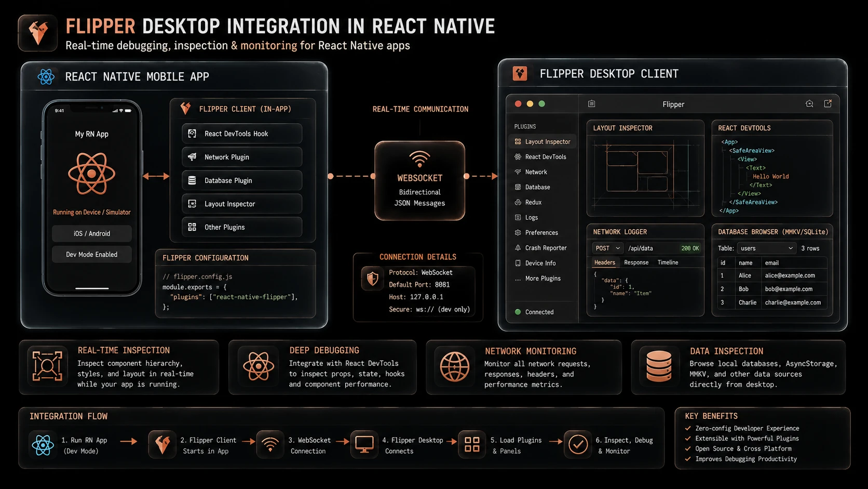The width and height of the screenshot is (868, 489).
Task: Click the Data Inspection database icon
Action: [659, 366]
